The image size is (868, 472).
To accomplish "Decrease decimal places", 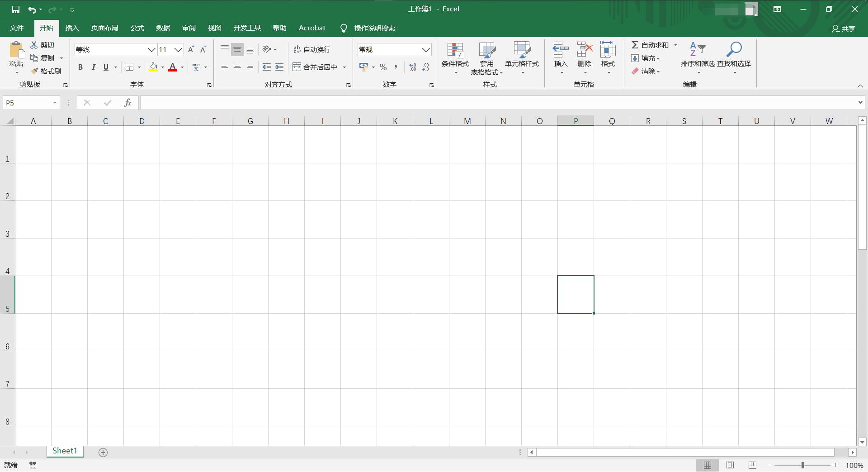I will tap(425, 67).
